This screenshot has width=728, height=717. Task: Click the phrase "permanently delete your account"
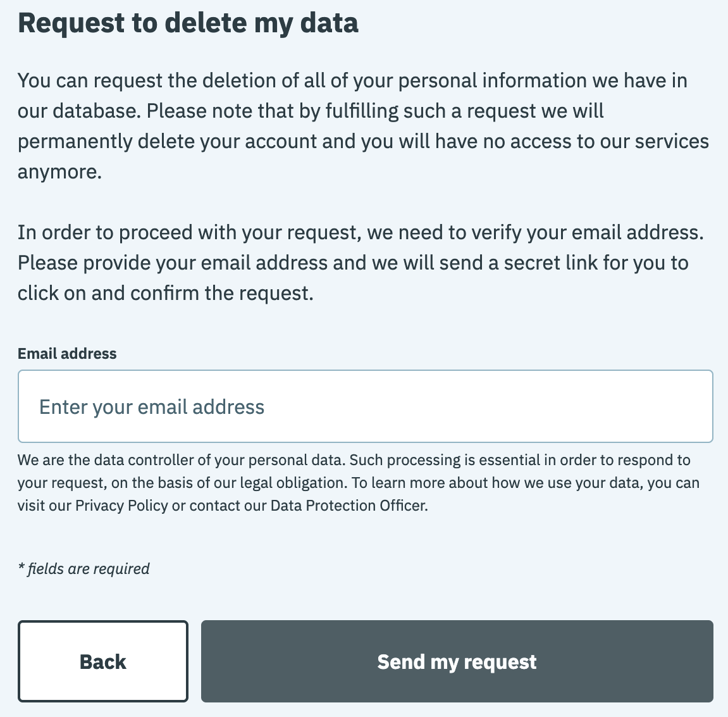click(x=167, y=141)
